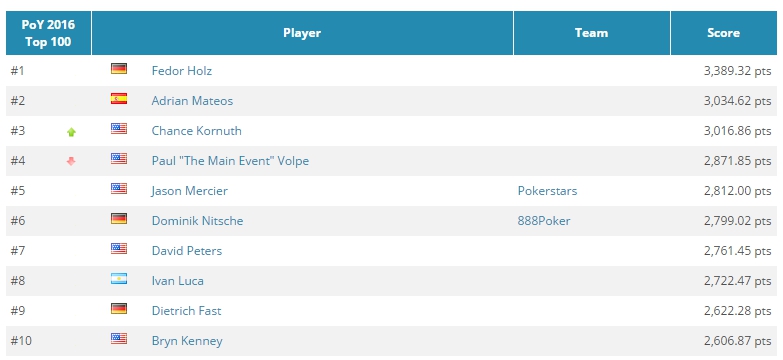Open Adrian Mateos player link

[x=192, y=101]
